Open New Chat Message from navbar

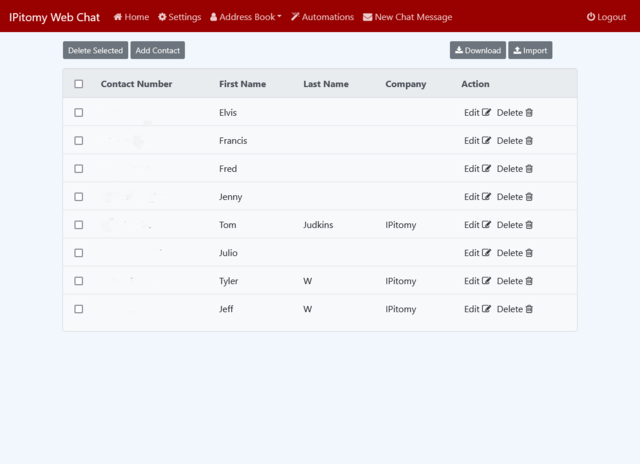[407, 17]
